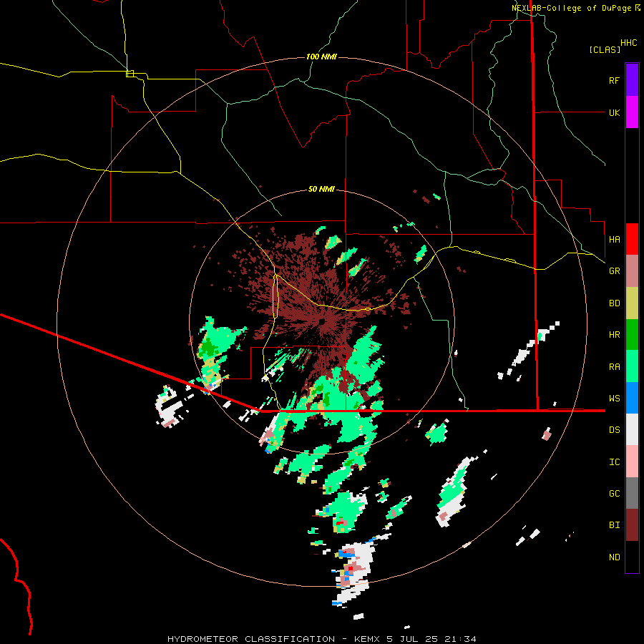The image size is (644, 644).
Task: Pick the dark green HR legend swatch
Action: coord(632,335)
